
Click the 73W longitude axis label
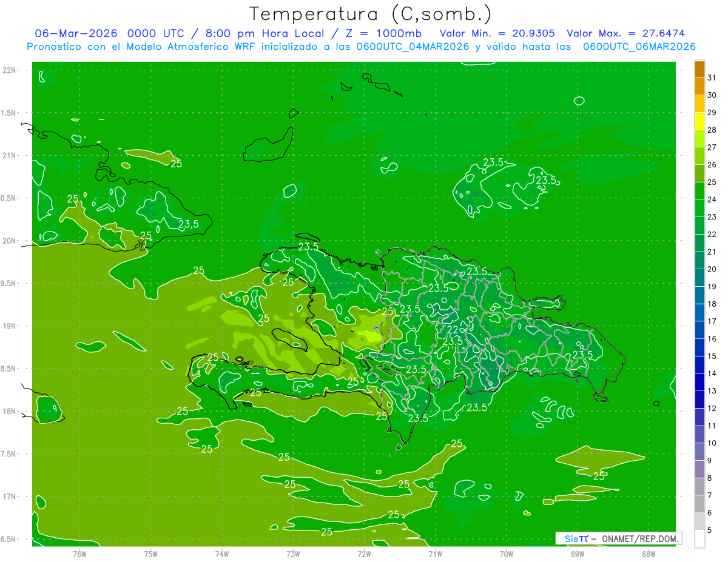293,554
